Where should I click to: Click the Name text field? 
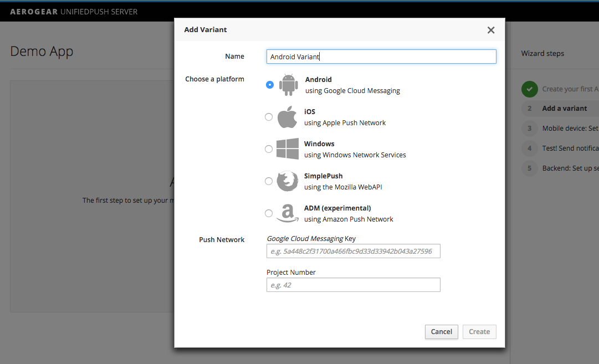(x=381, y=56)
